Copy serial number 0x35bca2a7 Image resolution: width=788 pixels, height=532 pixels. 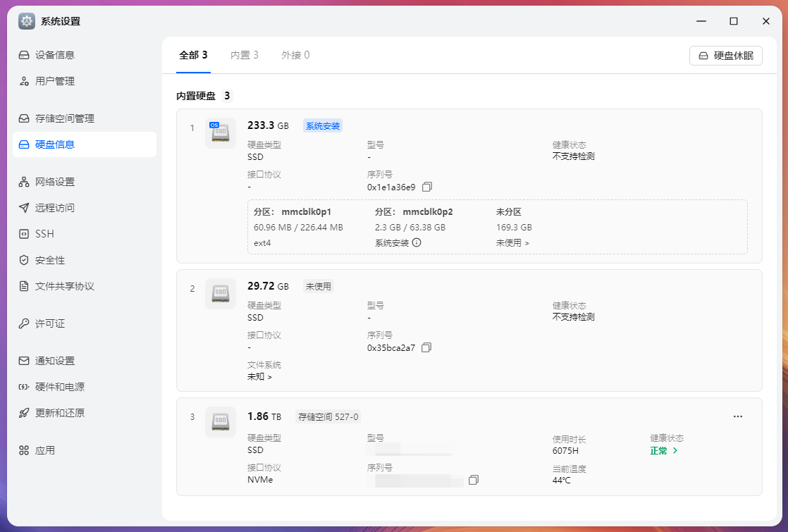(426, 347)
